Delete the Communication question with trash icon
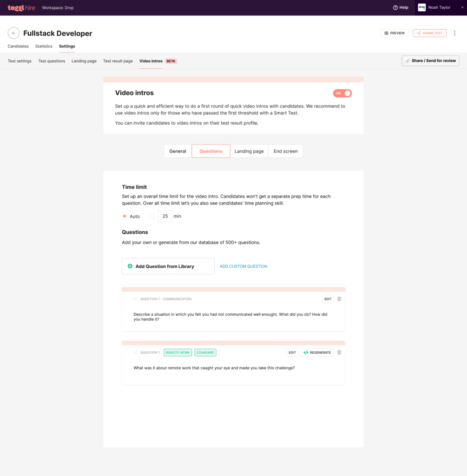Image resolution: width=467 pixels, height=476 pixels. 339,299
